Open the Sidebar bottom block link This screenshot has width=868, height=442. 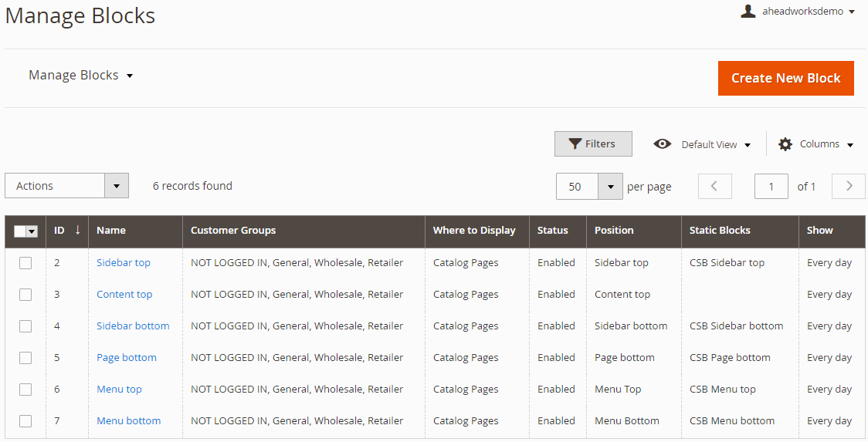[x=133, y=326]
